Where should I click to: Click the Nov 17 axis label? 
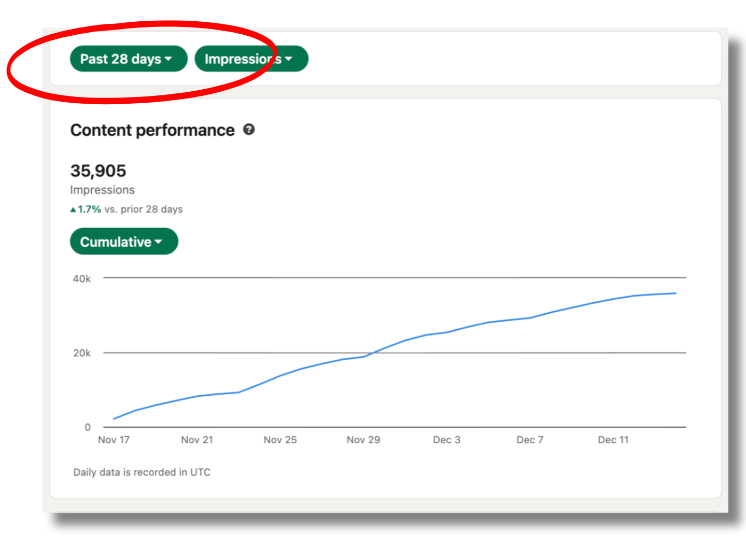tap(113, 439)
